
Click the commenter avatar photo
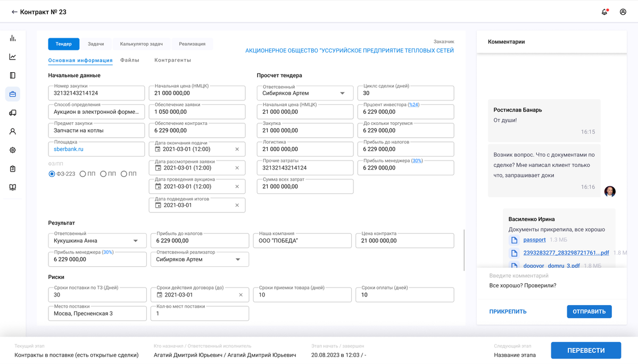[609, 191]
